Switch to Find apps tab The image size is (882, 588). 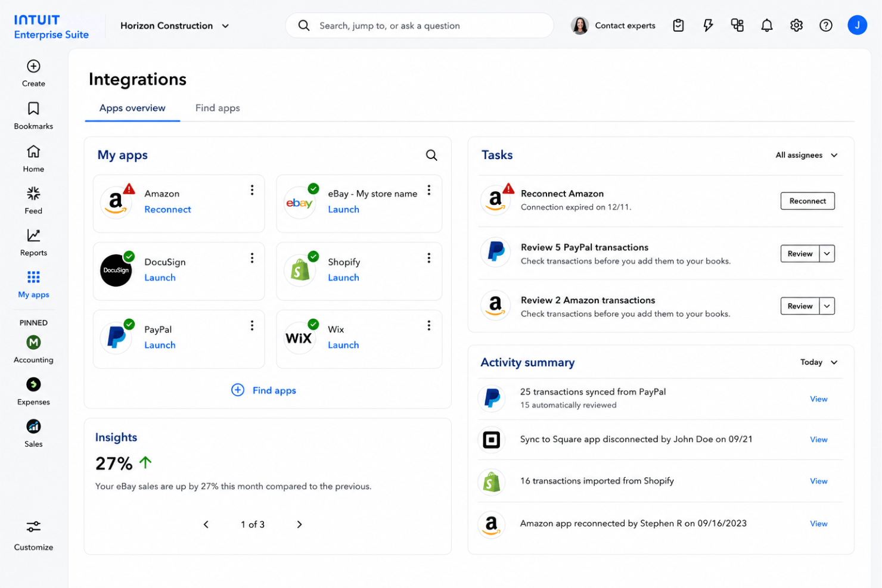tap(218, 108)
